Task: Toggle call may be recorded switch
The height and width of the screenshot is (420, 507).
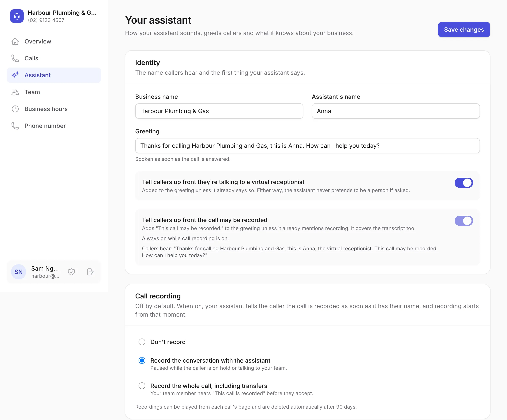Action: 464,221
